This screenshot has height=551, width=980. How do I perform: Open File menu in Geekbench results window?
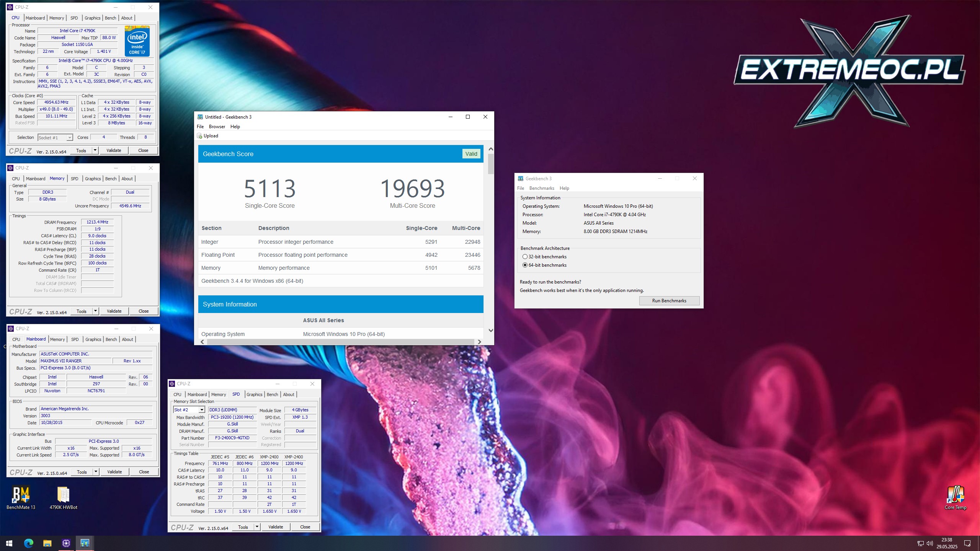point(200,127)
